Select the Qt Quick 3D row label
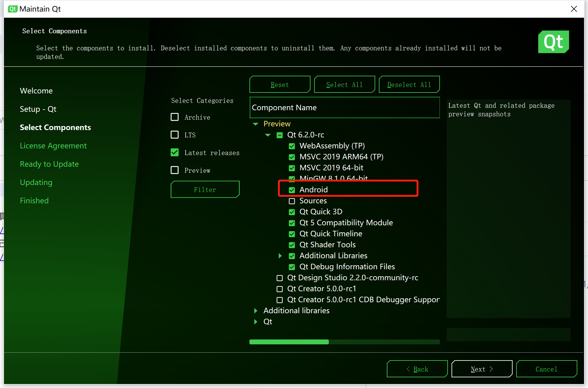 point(321,212)
